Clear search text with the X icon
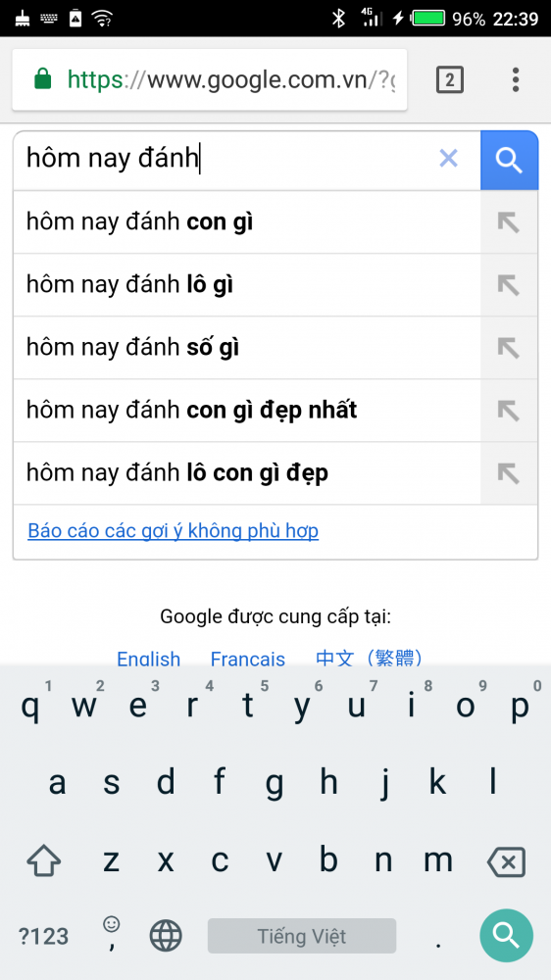Screen dimensions: 551x980 (x=448, y=159)
